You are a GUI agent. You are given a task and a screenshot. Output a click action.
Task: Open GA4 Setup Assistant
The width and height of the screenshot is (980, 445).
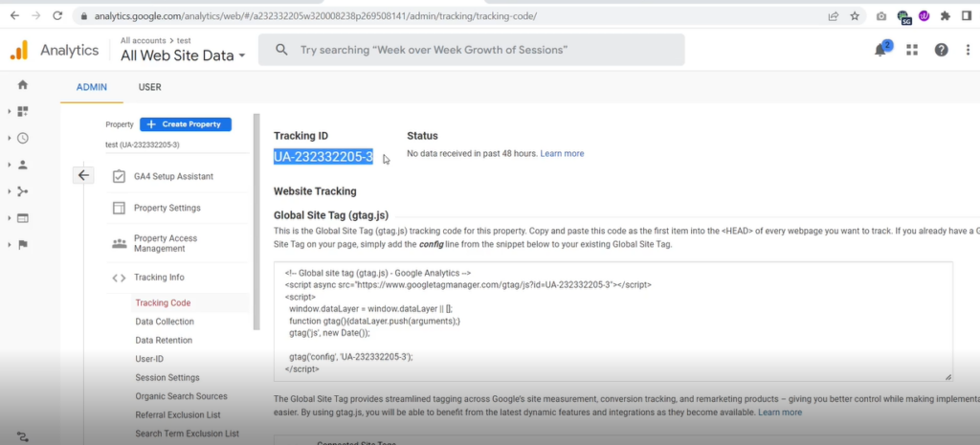[173, 176]
